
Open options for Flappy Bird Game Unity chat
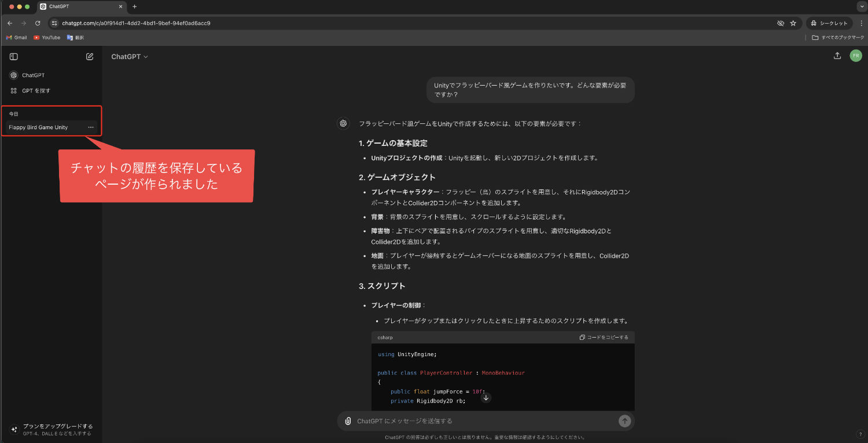[91, 127]
